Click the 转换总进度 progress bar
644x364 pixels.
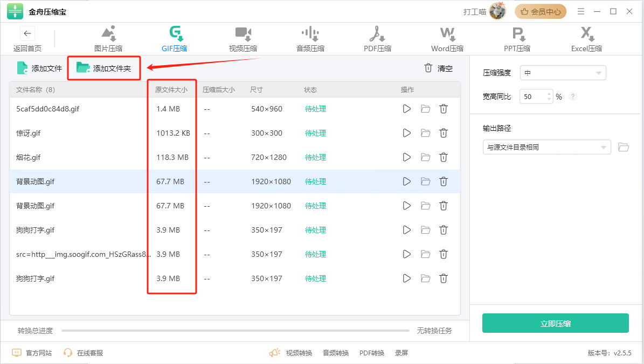pos(236,331)
